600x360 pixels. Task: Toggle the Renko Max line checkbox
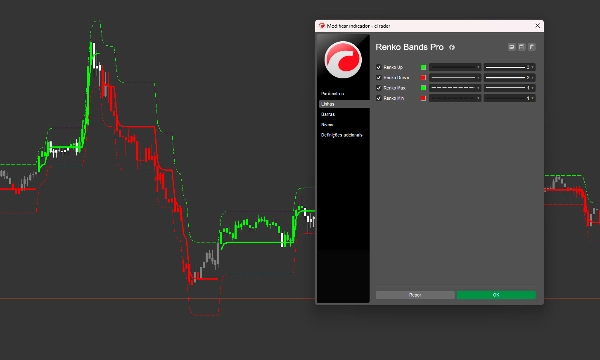[378, 88]
